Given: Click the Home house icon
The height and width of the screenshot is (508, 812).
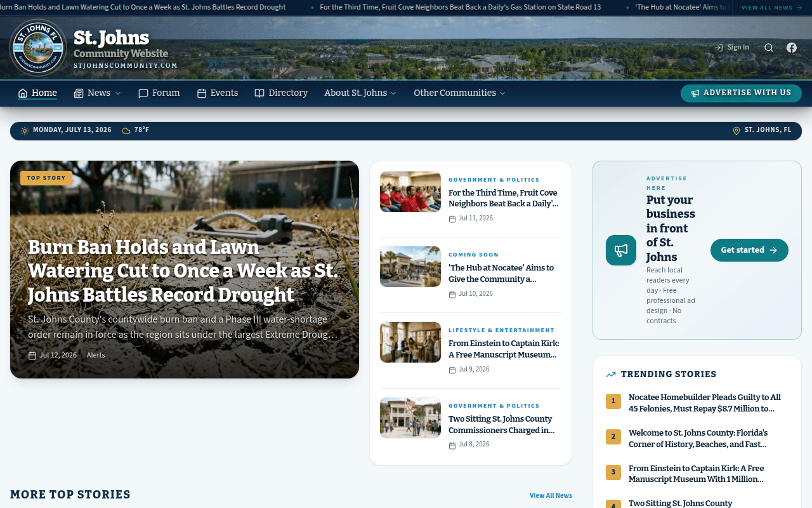Looking at the screenshot, I should 23,93.
